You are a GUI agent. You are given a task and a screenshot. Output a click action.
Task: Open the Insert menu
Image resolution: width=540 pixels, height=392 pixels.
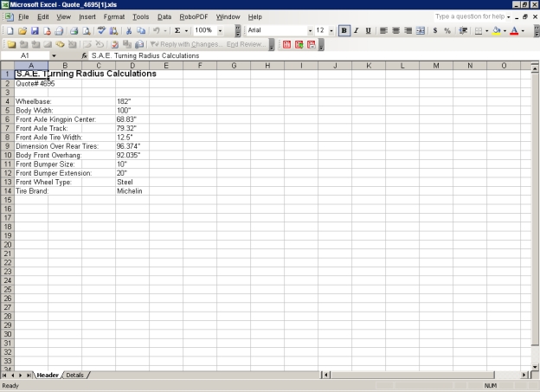pyautogui.click(x=87, y=17)
